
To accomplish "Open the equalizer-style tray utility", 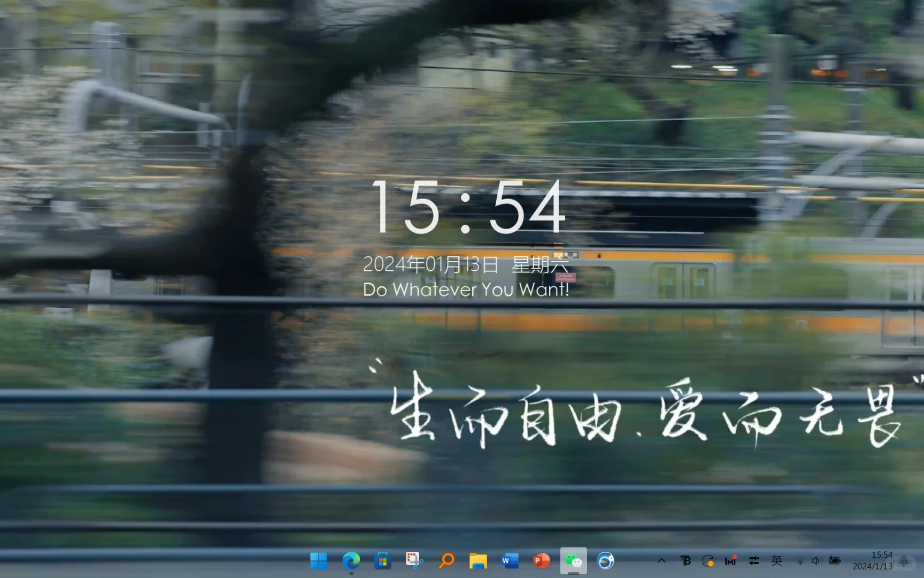I will click(754, 561).
